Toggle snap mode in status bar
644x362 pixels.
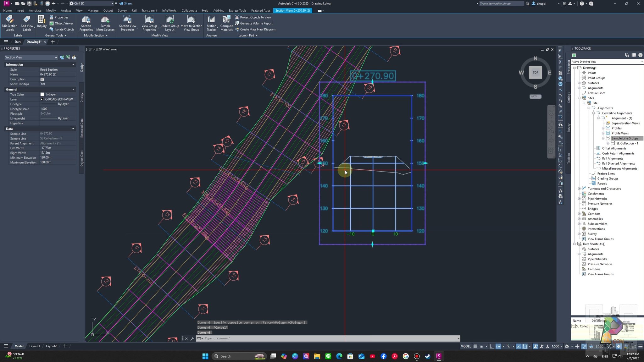point(481,346)
